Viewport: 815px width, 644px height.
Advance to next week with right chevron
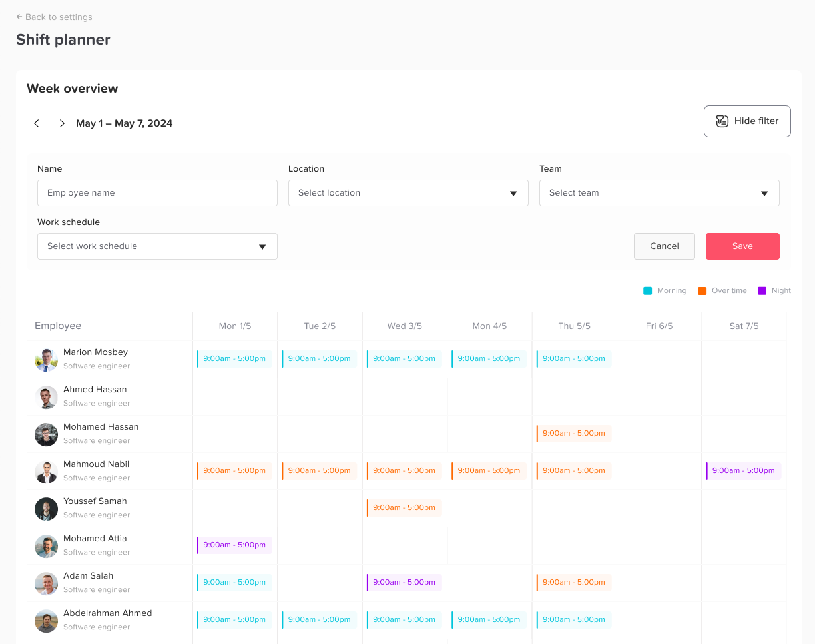coord(62,123)
